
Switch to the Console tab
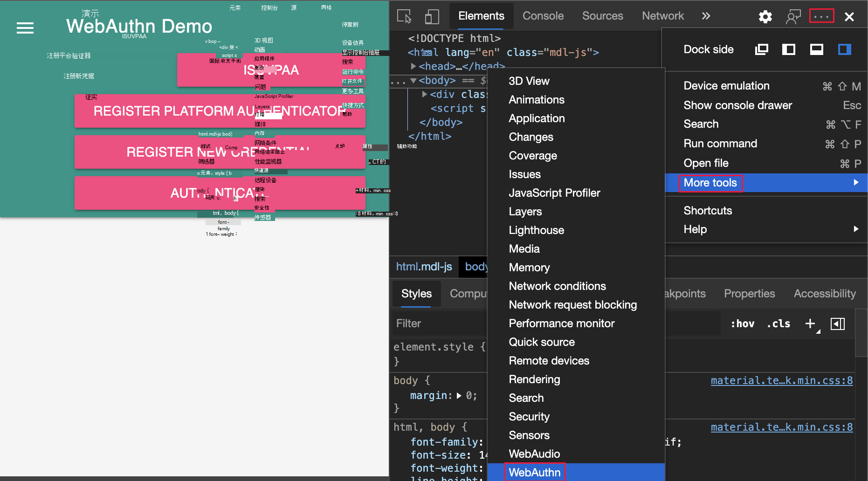pyautogui.click(x=543, y=16)
